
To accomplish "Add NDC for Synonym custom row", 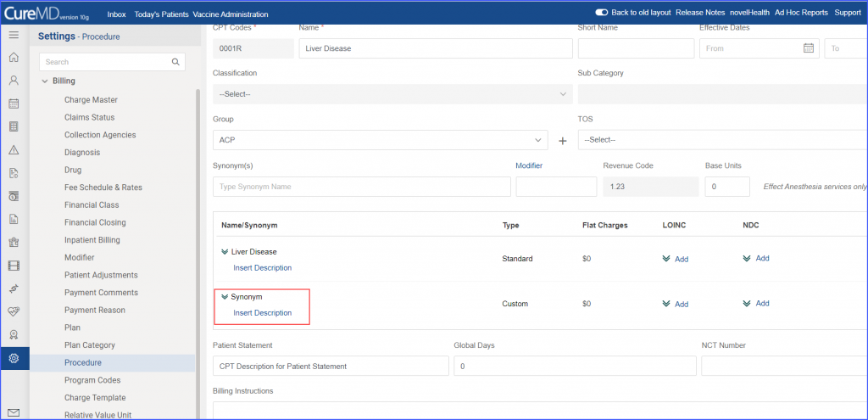I will 762,303.
